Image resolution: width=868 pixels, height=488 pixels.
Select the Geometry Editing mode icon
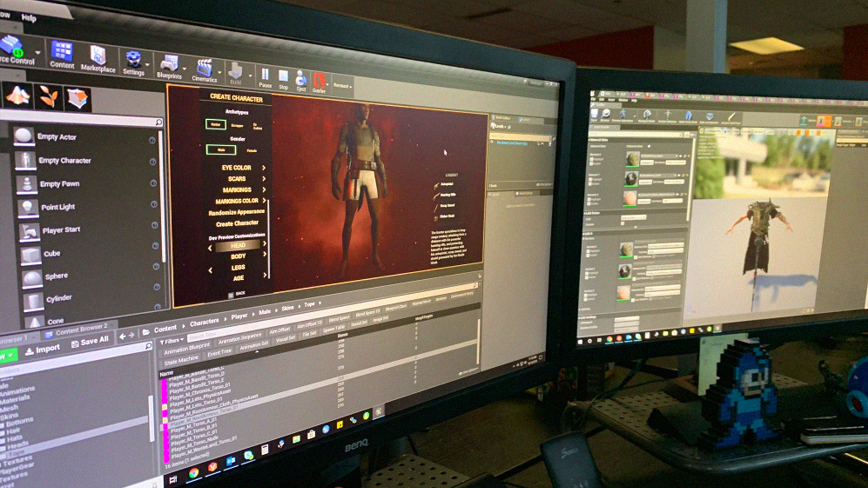click(x=77, y=99)
